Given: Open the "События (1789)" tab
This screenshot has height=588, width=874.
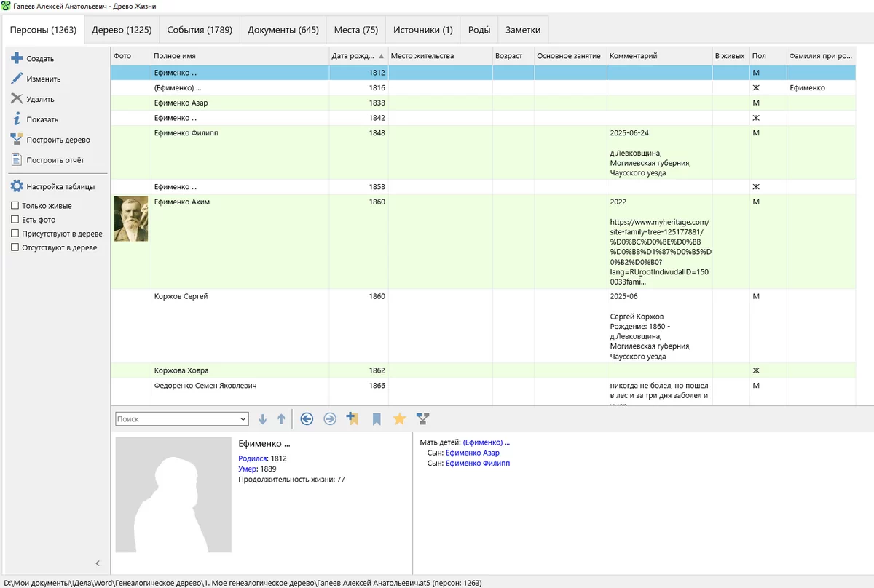Looking at the screenshot, I should pyautogui.click(x=199, y=30).
